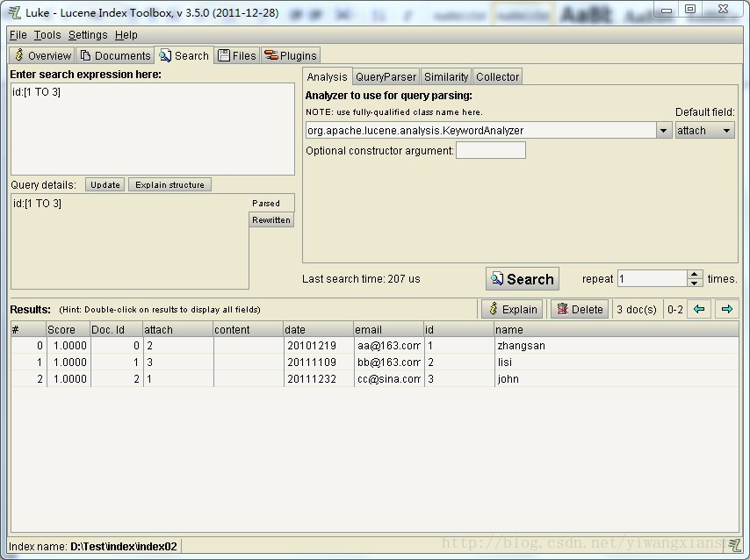Switch to the Files tab
Viewport: 750px width, 560px height.
click(237, 55)
